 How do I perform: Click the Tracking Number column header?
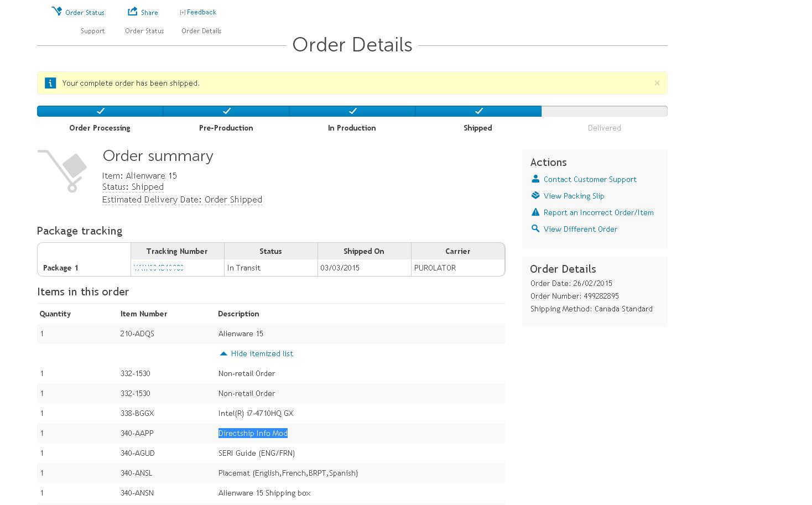pos(177,251)
